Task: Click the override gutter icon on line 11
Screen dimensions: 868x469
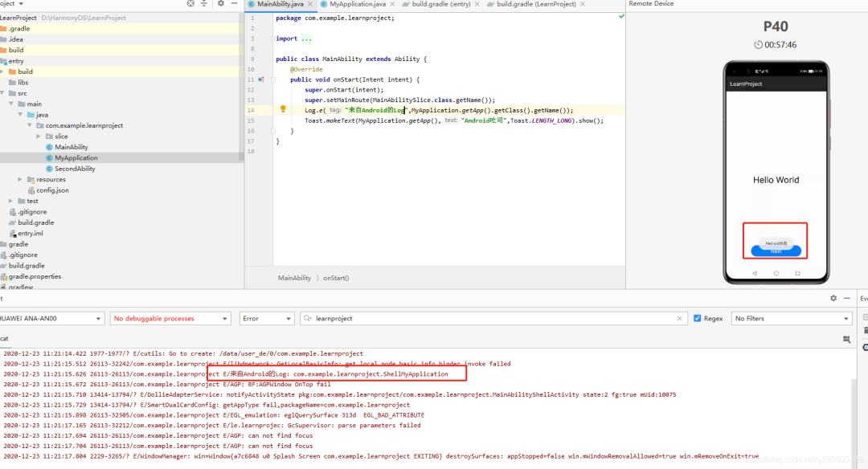Action: tap(261, 80)
